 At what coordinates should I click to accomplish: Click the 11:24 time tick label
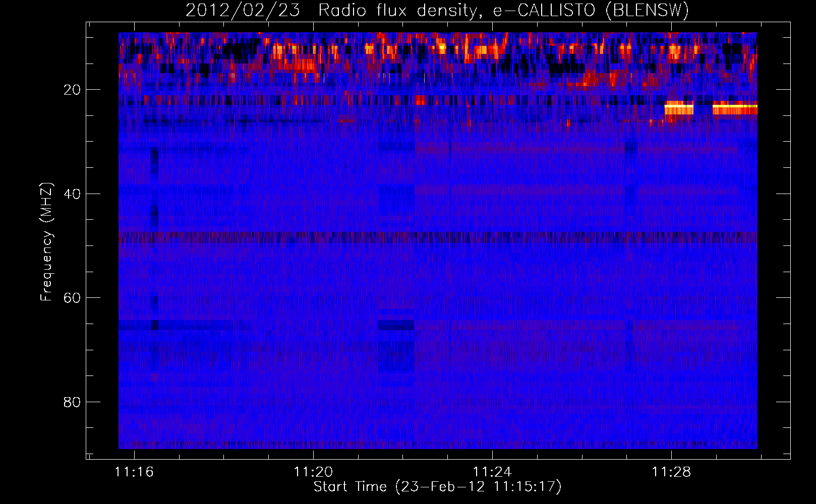[492, 472]
